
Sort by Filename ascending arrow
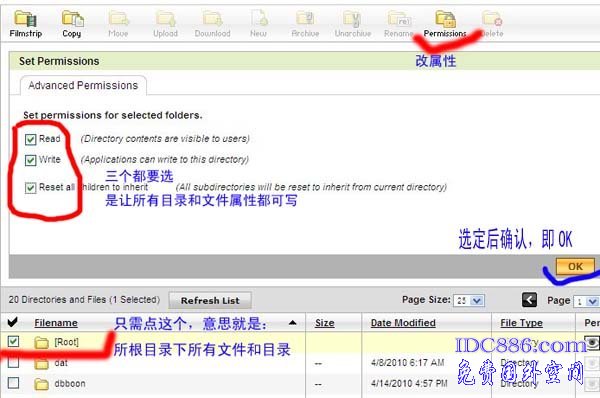click(293, 323)
